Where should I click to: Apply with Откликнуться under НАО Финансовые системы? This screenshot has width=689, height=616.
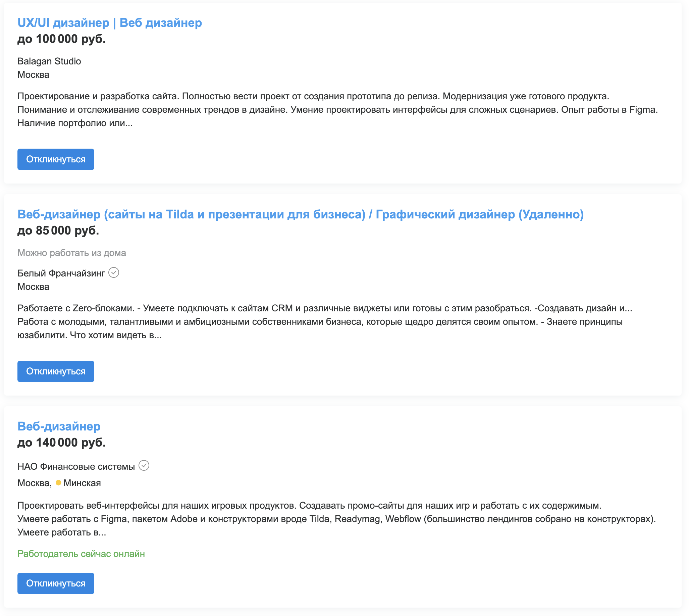(x=55, y=583)
